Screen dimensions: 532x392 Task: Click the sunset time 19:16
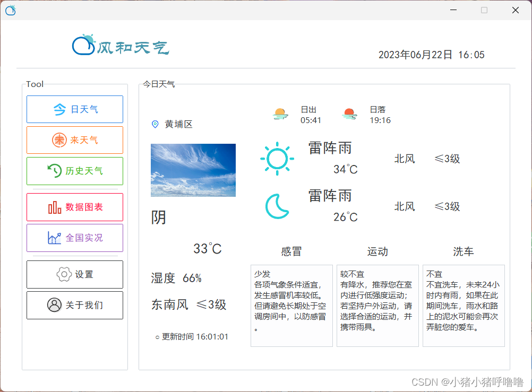coord(380,120)
